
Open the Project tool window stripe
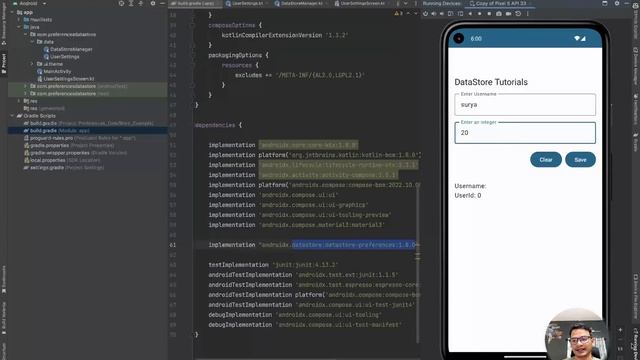4,63
